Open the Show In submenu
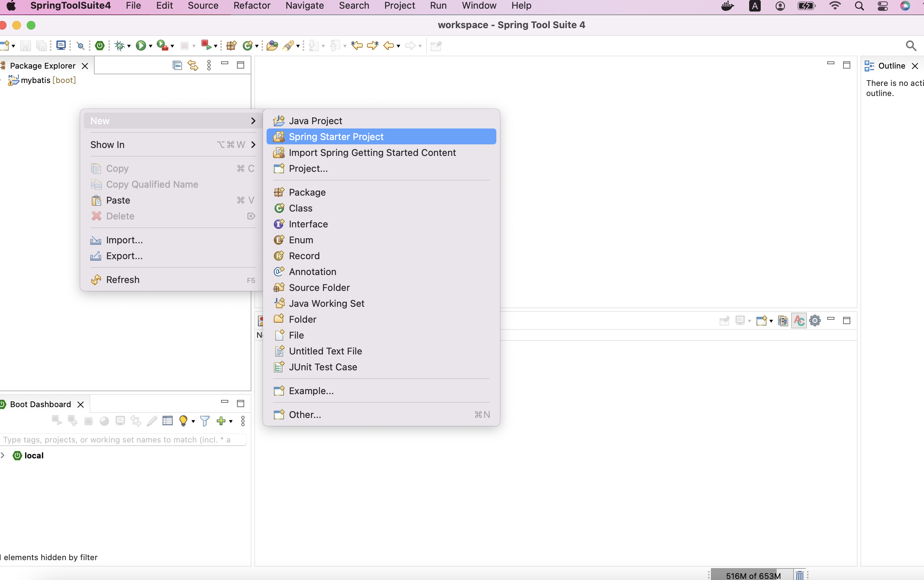The width and height of the screenshot is (924, 580). (x=173, y=144)
